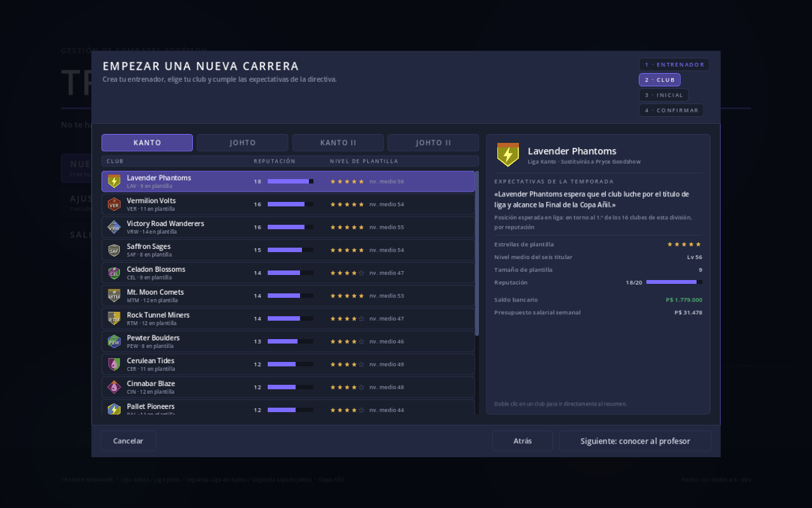Click the Lavender Phantoms reputation bar in list

pos(291,182)
